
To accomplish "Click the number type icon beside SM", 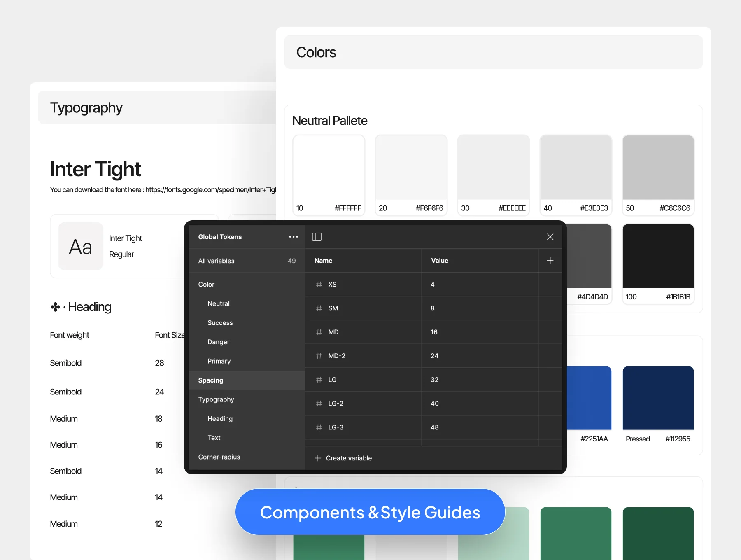I will pyautogui.click(x=319, y=308).
